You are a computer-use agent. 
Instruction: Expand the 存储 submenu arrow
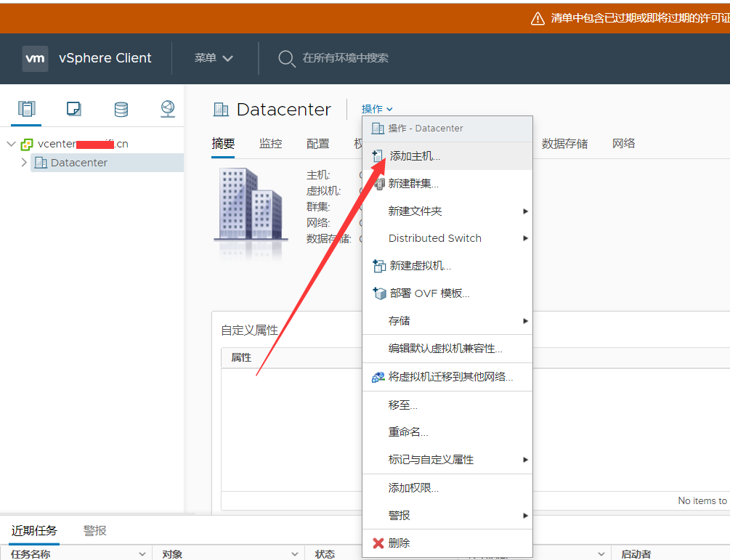coord(525,321)
